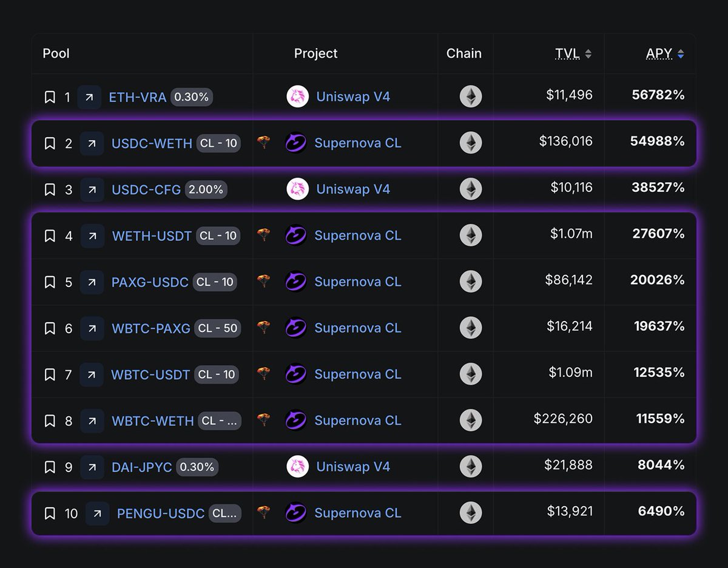
Task: Open the PAXG-USDC pool link
Action: pos(150,282)
